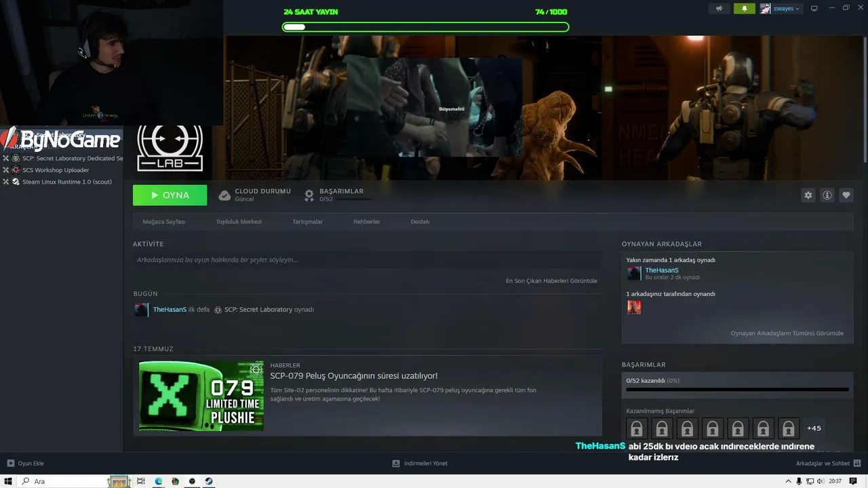This screenshot has width=868, height=488.
Task: Open the Windows Action Center
Action: (853, 481)
